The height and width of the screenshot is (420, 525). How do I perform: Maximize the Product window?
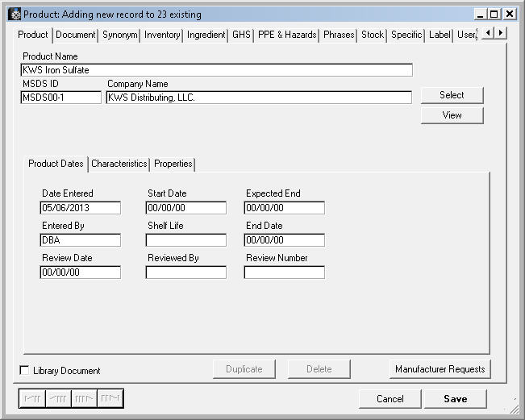click(x=494, y=14)
